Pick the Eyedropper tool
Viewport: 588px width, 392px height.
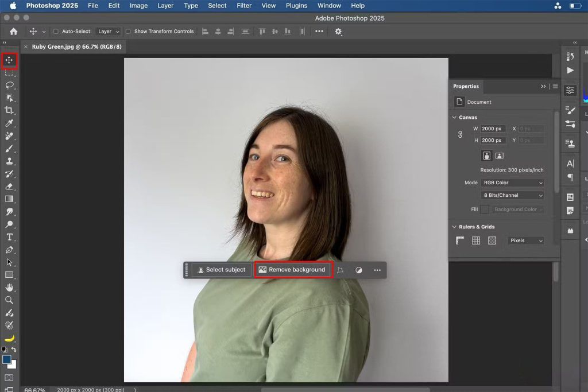point(9,123)
